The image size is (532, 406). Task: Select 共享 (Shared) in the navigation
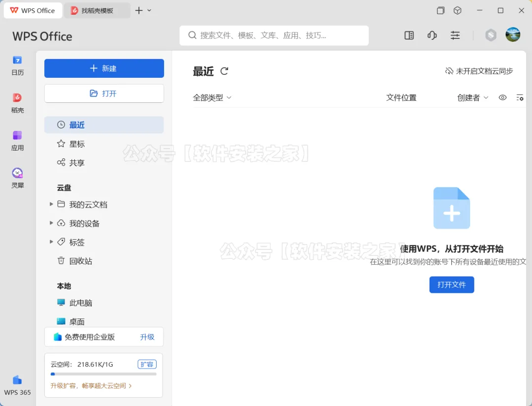(x=104, y=162)
